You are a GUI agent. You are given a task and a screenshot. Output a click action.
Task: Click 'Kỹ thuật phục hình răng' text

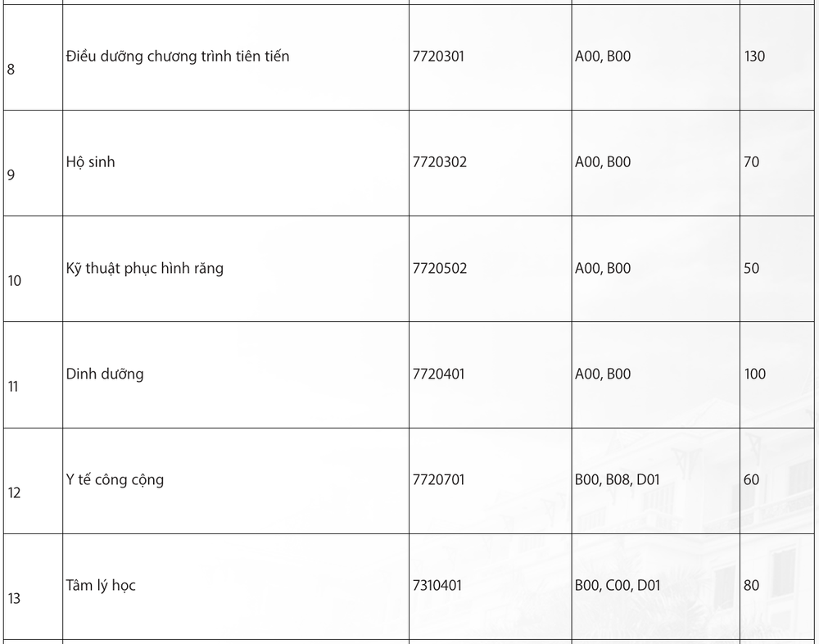(145, 268)
